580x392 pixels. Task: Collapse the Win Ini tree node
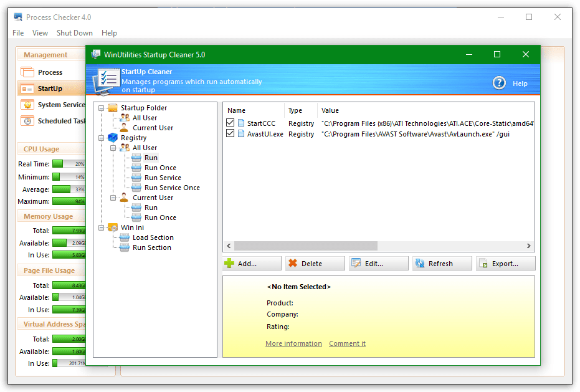(101, 228)
